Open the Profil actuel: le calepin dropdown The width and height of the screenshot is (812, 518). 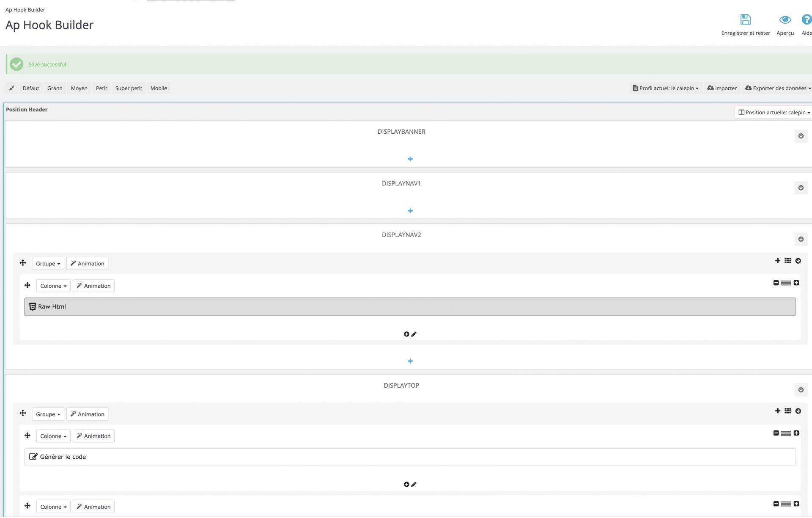click(x=666, y=88)
